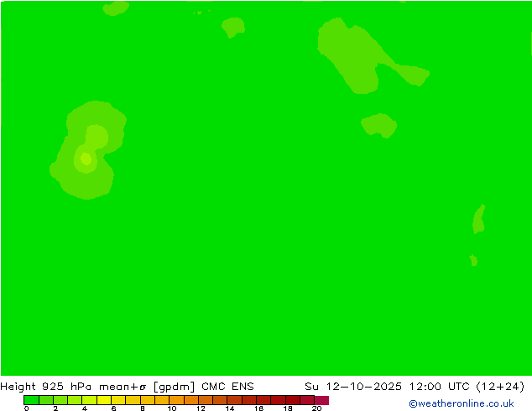Pick the legend swatch just above 2
532x411 pixels.
tap(60, 400)
